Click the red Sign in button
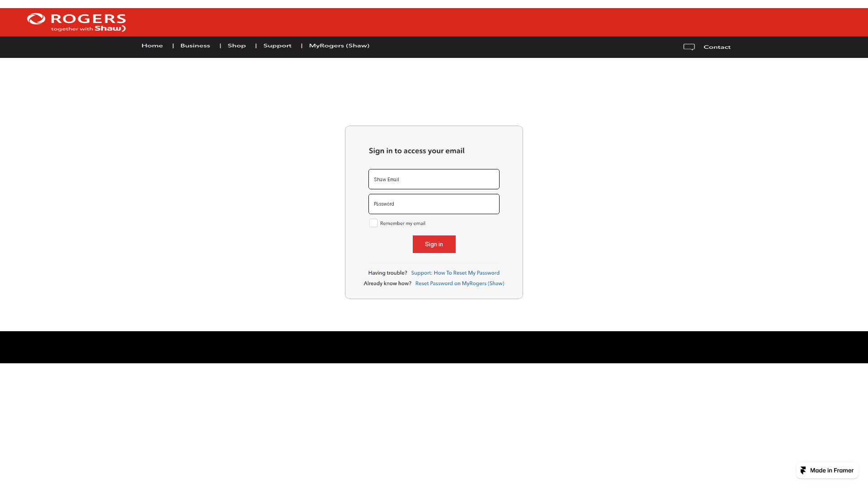 434,244
